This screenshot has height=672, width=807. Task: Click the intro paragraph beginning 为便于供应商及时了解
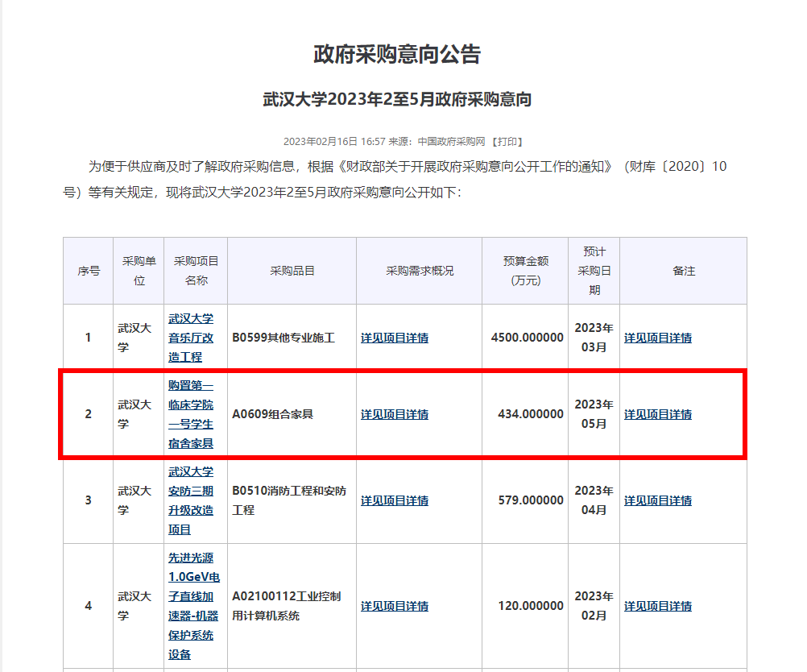395,179
